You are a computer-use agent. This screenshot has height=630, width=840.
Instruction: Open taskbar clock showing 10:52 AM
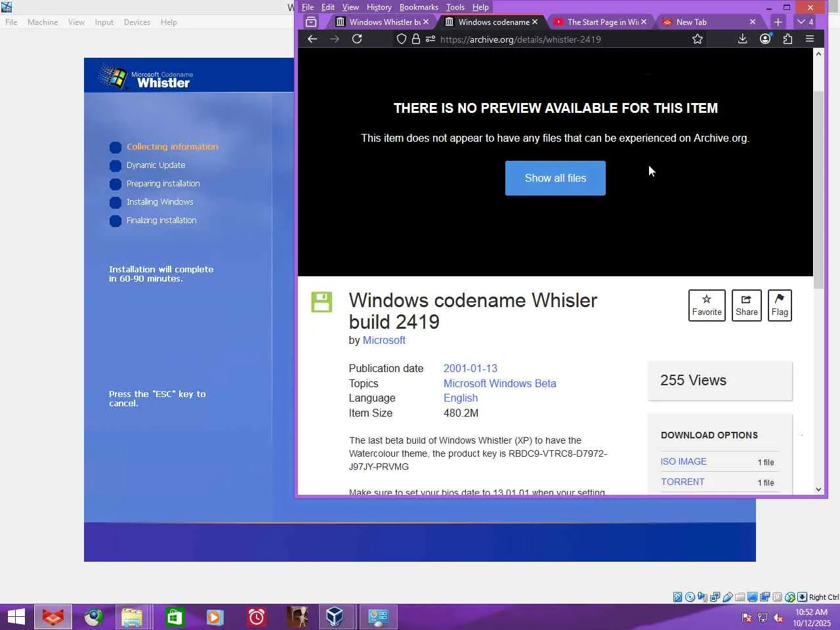tap(812, 618)
